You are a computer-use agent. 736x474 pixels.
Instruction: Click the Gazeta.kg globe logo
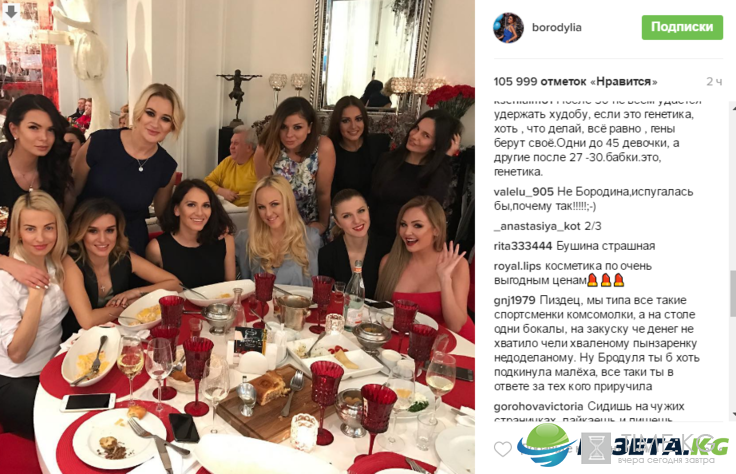coord(546,445)
